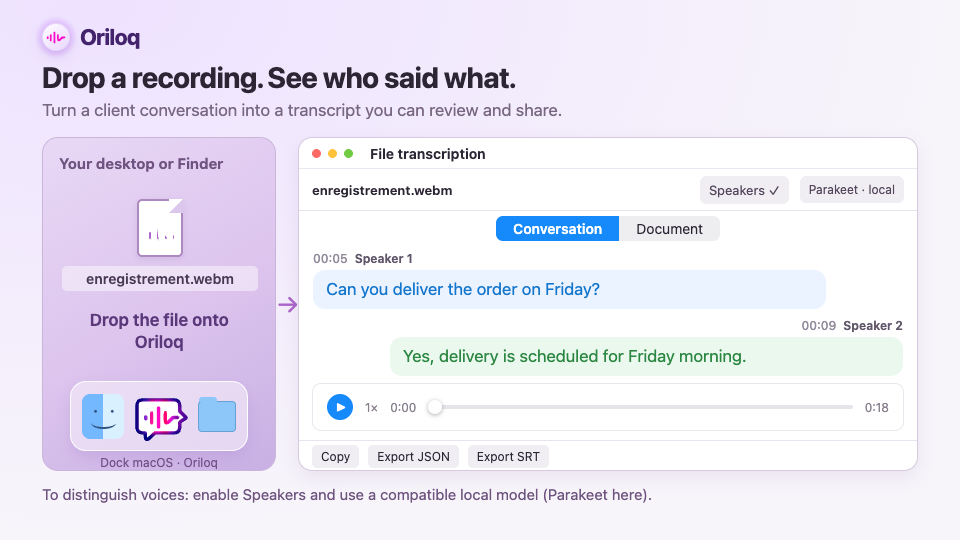960x540 pixels.
Task: Click the enregistrement.webm filename in the transcription window
Action: point(382,190)
